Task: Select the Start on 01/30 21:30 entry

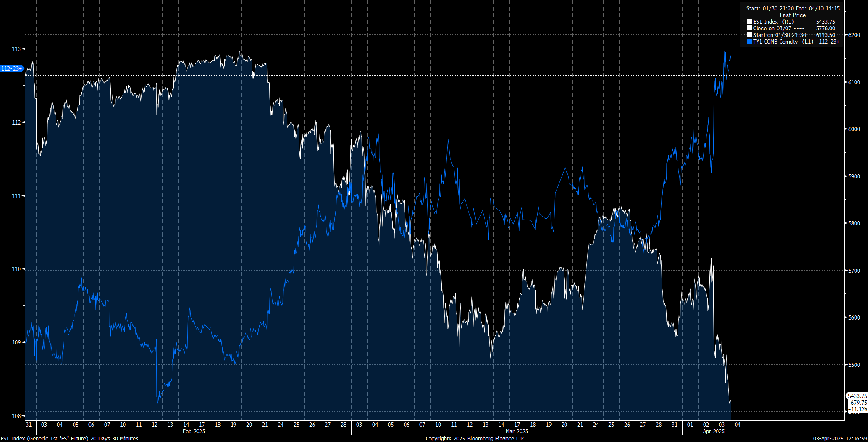Action: 780,35
